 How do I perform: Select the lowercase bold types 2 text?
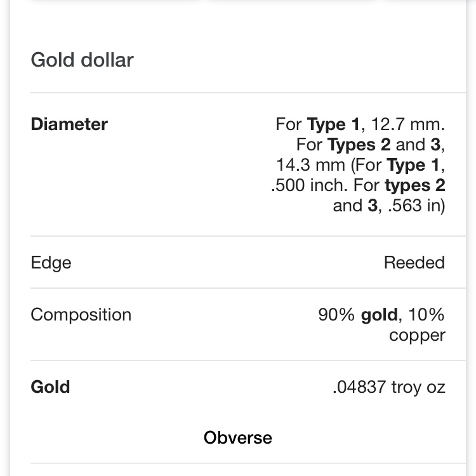[415, 185]
